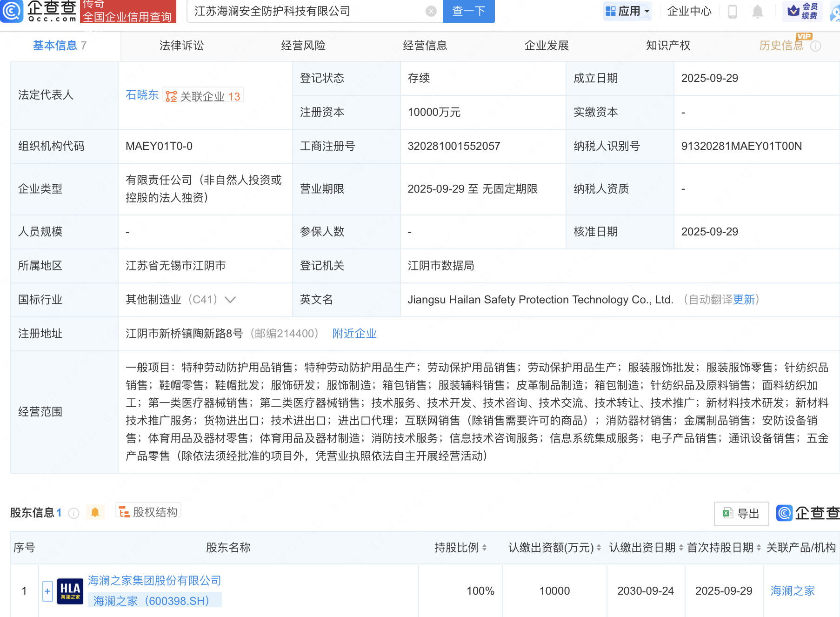Expand the 其他制造业 industry chevron
Screen dimensions: 840x617
(230, 300)
